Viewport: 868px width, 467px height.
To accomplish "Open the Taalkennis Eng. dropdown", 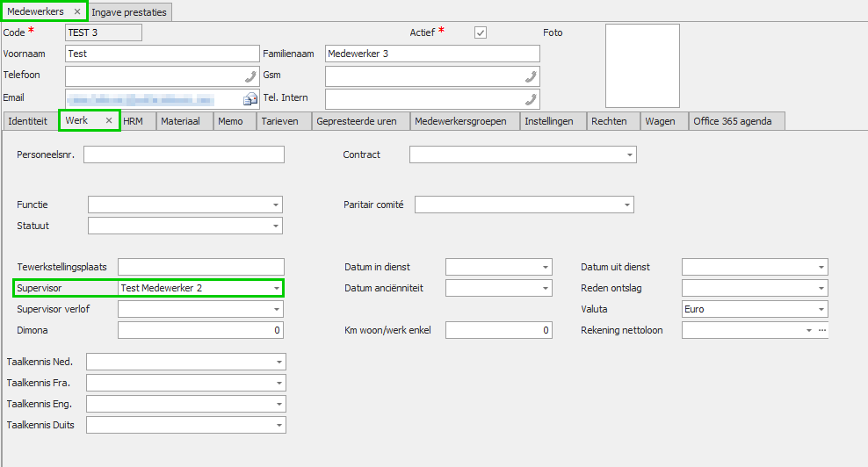I will pyautogui.click(x=279, y=404).
